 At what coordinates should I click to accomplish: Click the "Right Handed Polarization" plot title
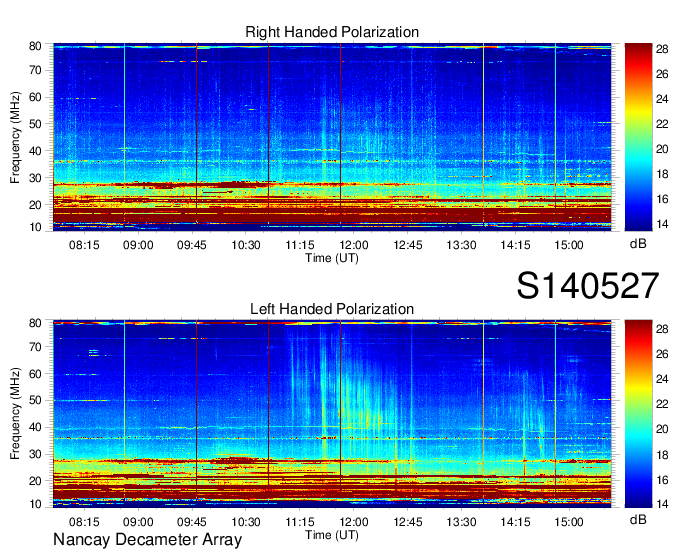tap(332, 32)
